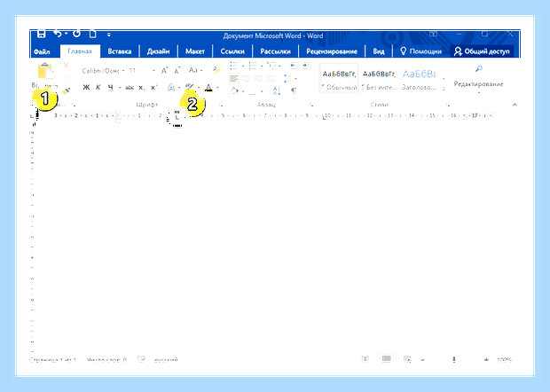Switch to the Вид tab

[x=379, y=51]
